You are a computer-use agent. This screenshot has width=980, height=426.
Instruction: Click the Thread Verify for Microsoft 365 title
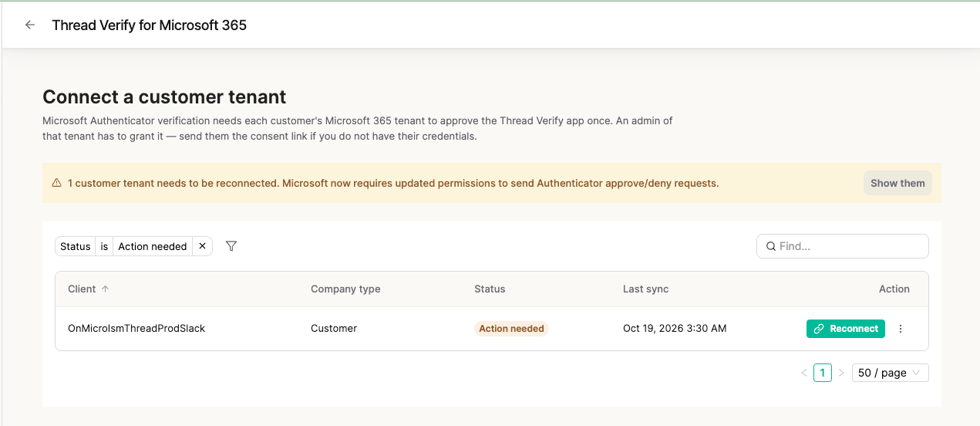coord(150,25)
